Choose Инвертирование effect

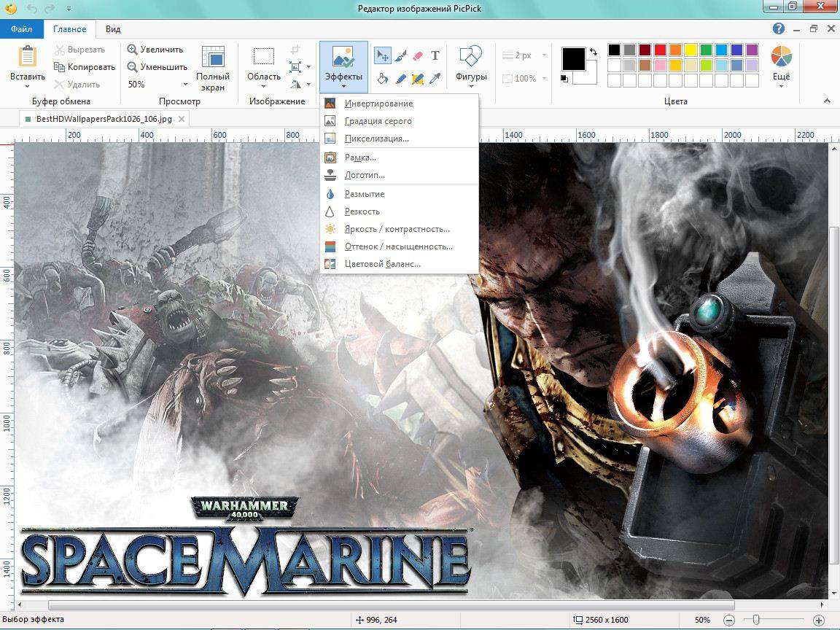tap(399, 104)
